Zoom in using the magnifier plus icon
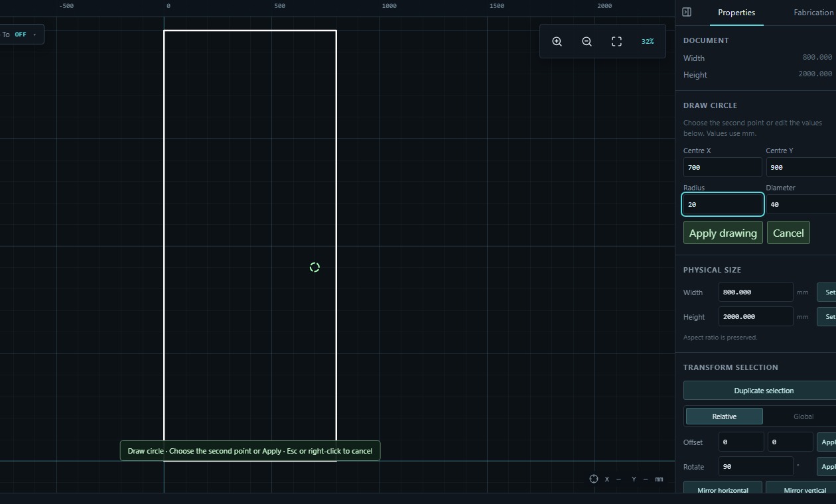Screen dimensions: 836x504 pyautogui.click(x=557, y=41)
